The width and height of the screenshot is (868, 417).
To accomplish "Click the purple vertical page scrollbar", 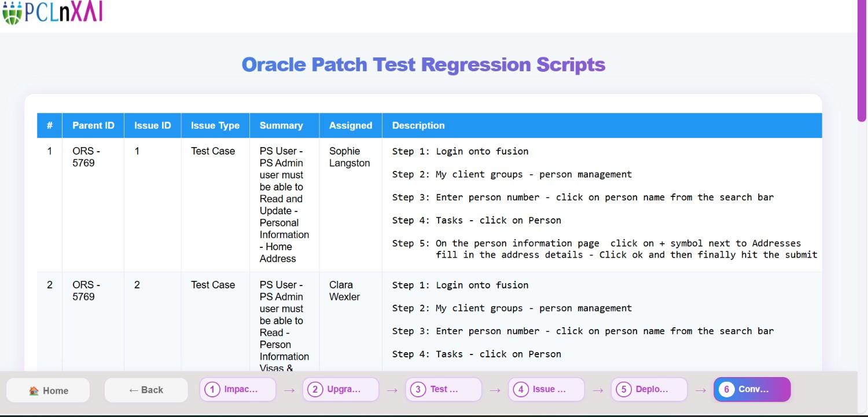I will pyautogui.click(x=862, y=61).
